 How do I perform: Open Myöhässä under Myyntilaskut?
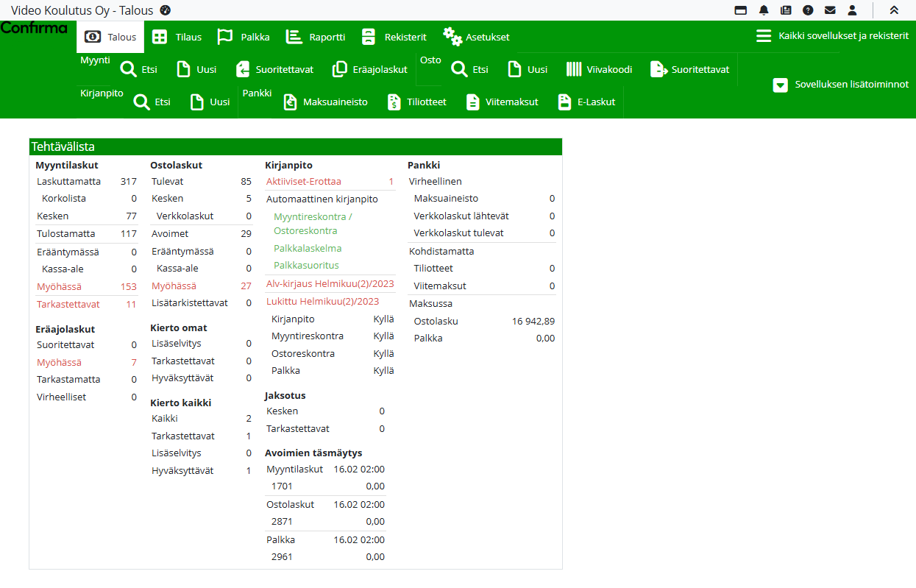[x=59, y=286]
